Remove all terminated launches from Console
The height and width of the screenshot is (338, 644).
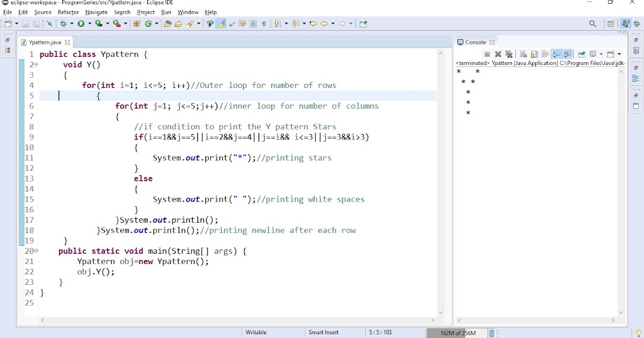[509, 54]
